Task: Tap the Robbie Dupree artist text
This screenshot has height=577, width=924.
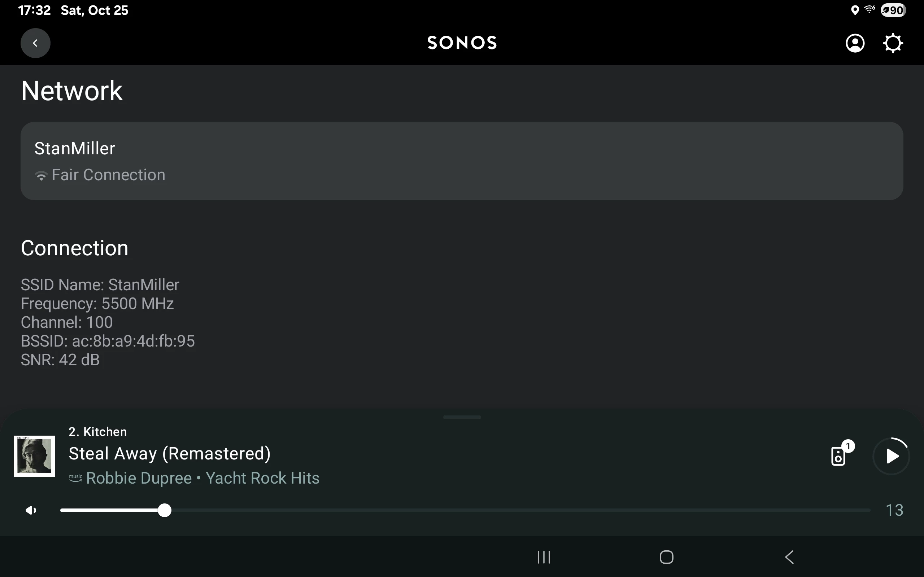Action: (139, 478)
